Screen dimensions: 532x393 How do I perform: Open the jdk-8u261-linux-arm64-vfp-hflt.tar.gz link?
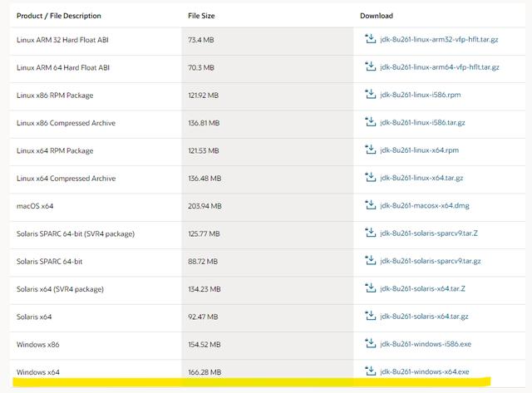click(440, 67)
